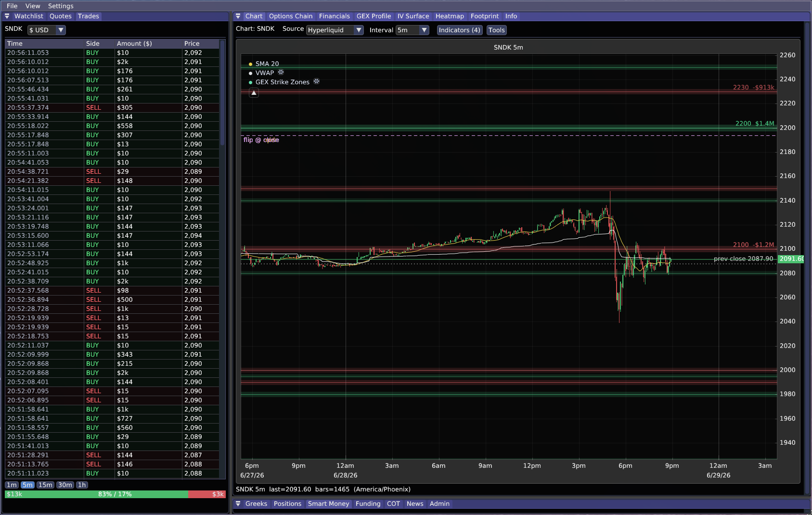Open GEX Strike Zones settings gear
The image size is (812, 515).
(316, 81)
